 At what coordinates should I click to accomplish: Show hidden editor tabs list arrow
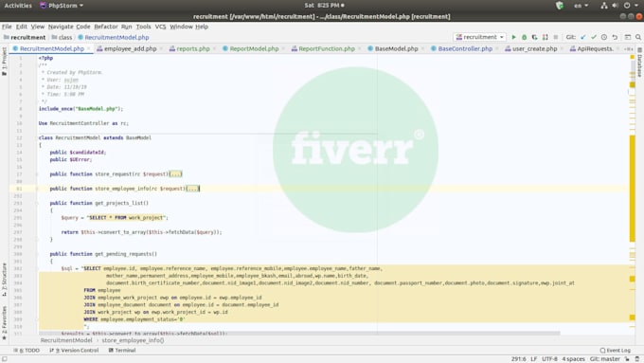tap(629, 49)
